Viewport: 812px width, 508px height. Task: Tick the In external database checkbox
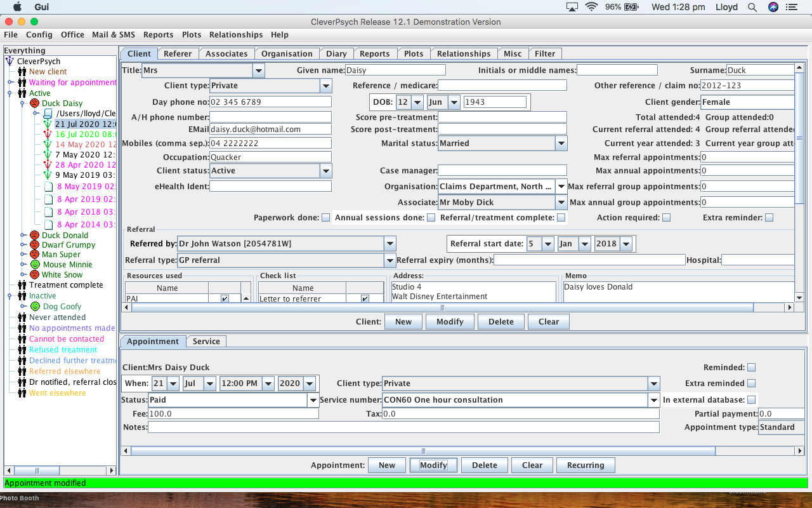click(x=751, y=400)
